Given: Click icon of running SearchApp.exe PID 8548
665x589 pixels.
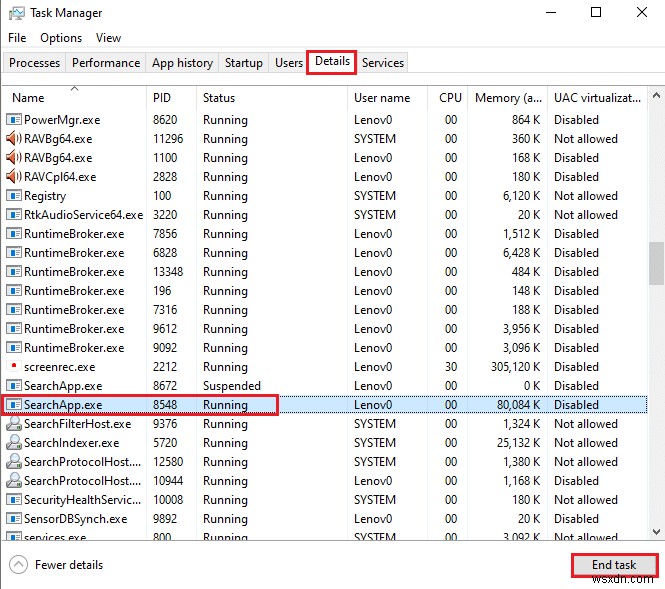Looking at the screenshot, I should coord(14,405).
